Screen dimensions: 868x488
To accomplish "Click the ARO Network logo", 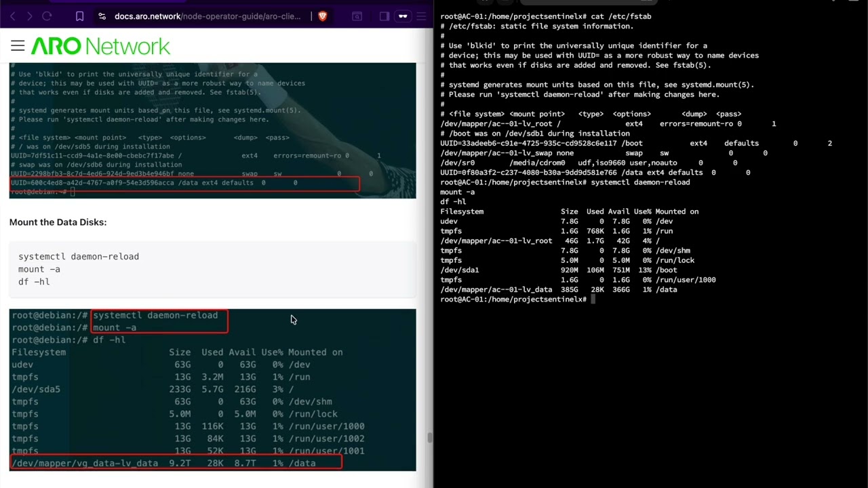I will point(100,46).
